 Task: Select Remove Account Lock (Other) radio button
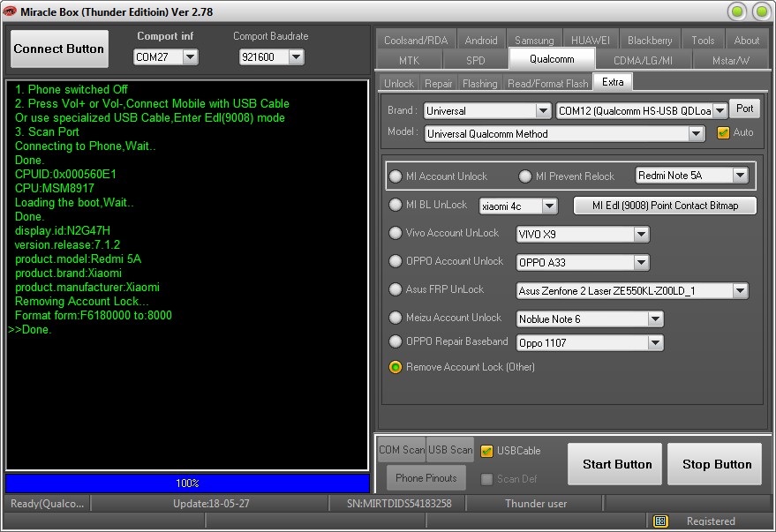point(396,367)
